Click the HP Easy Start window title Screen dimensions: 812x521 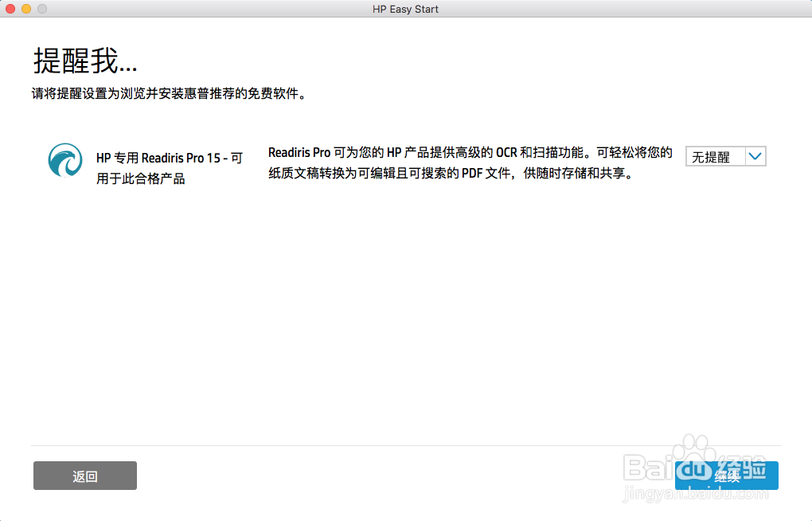tap(405, 10)
